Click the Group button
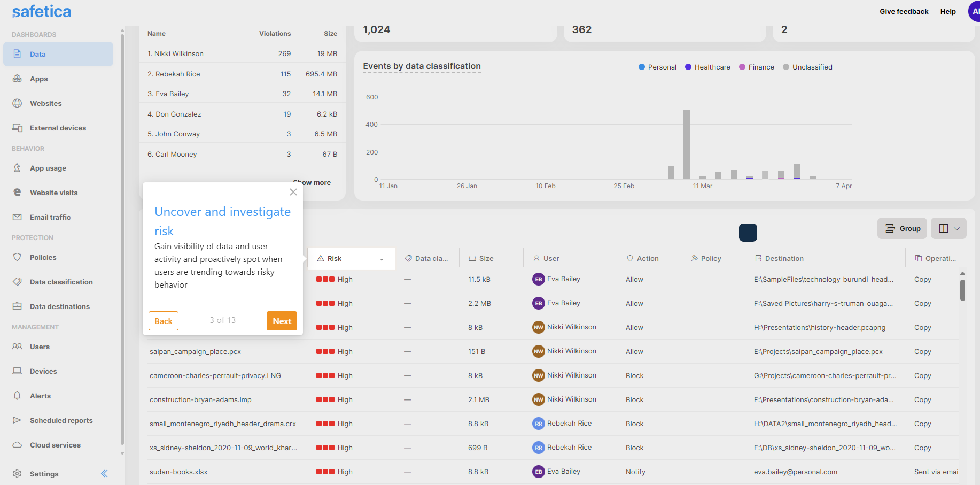This screenshot has height=485, width=980. [x=902, y=228]
